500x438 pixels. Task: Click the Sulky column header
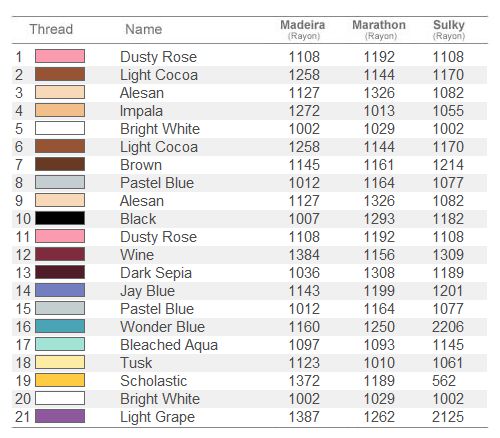(449, 29)
